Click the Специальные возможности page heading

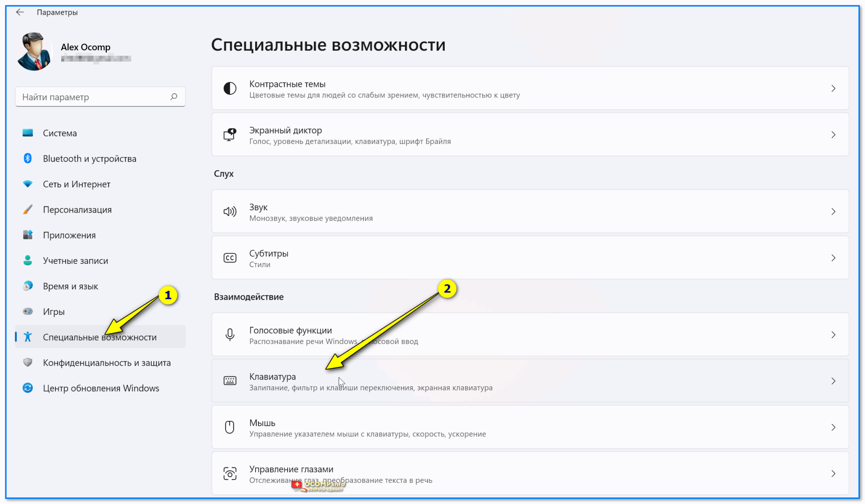(x=328, y=45)
